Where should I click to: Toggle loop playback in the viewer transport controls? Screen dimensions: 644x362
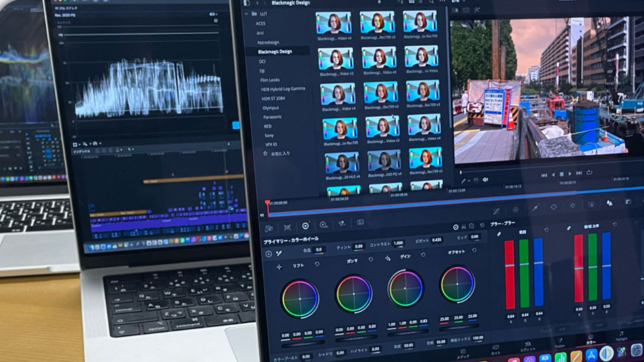point(589,172)
